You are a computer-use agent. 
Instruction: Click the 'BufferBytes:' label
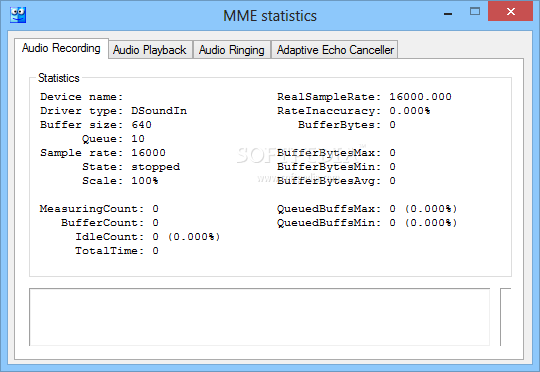pos(340,125)
